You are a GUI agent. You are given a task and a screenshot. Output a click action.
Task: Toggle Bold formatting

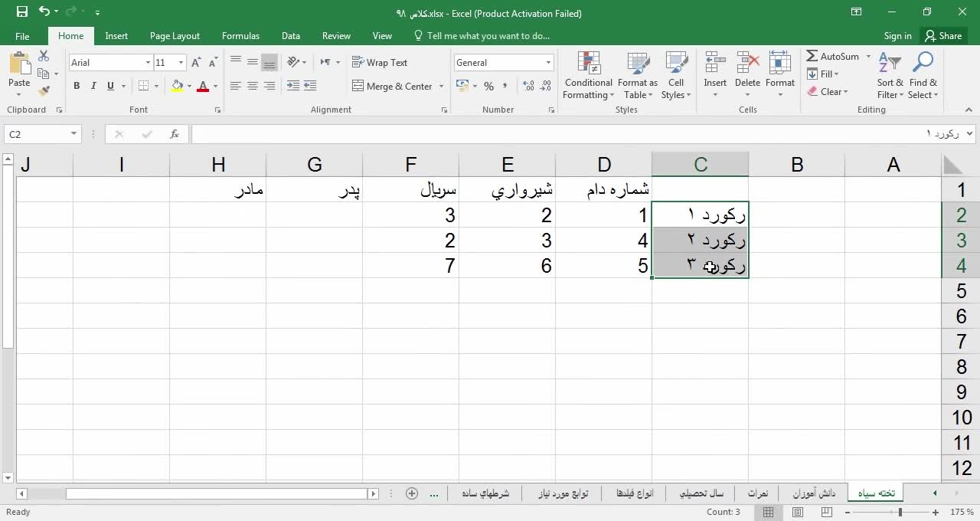pos(77,87)
